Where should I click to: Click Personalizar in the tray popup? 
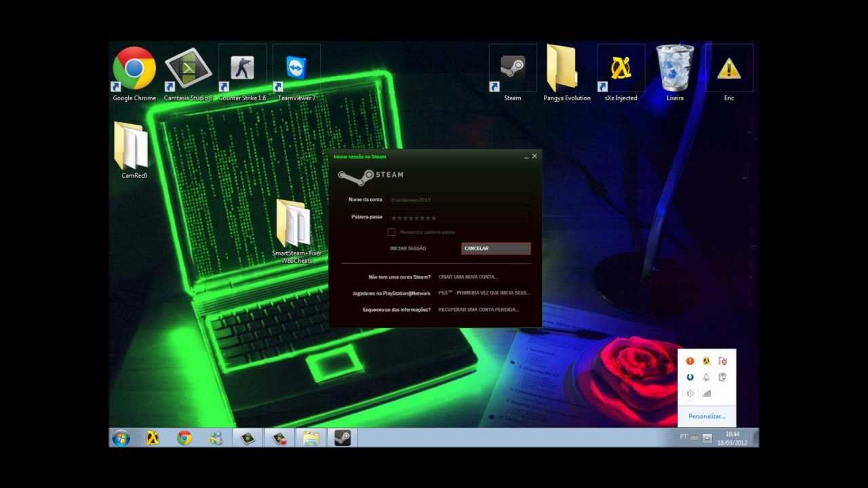(x=707, y=416)
